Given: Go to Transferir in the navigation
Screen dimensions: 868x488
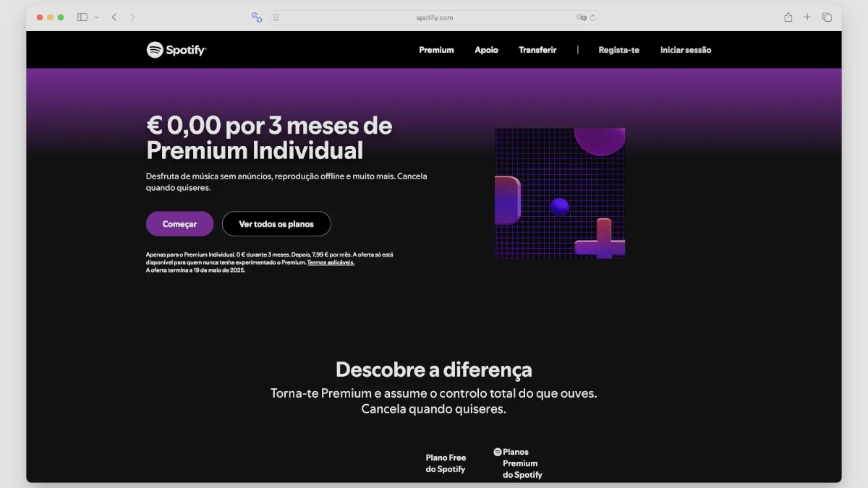Looking at the screenshot, I should click(x=537, y=50).
